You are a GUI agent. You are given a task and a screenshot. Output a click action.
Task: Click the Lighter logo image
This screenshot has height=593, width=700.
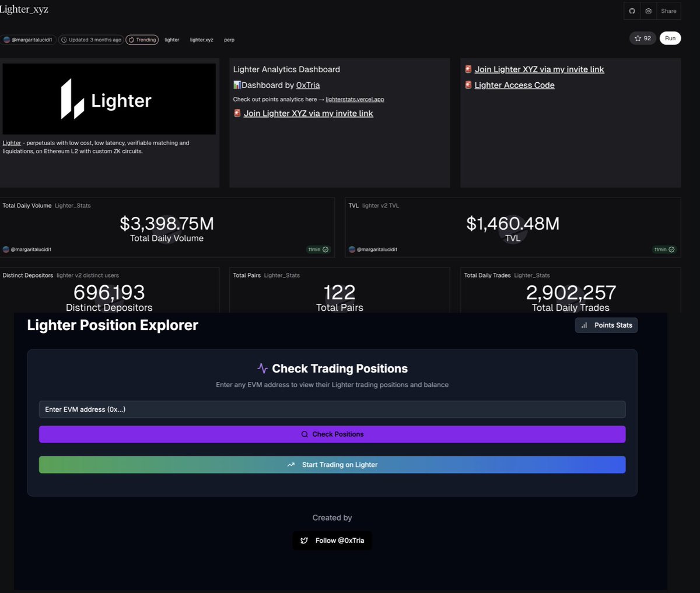pos(109,99)
